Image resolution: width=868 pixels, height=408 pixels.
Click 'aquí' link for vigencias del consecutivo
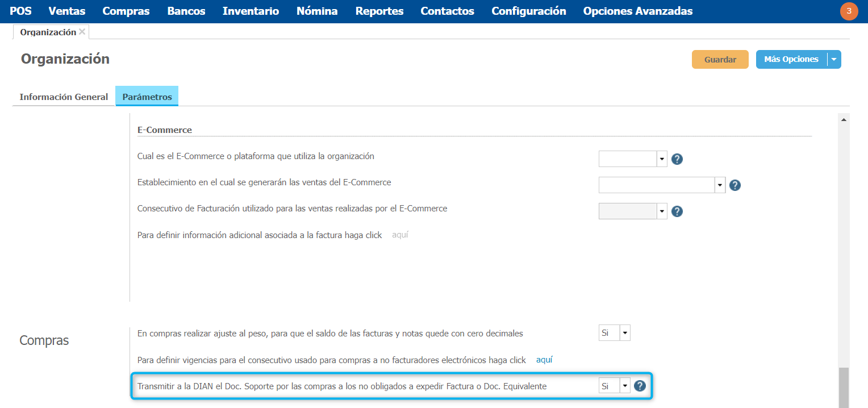(x=544, y=360)
